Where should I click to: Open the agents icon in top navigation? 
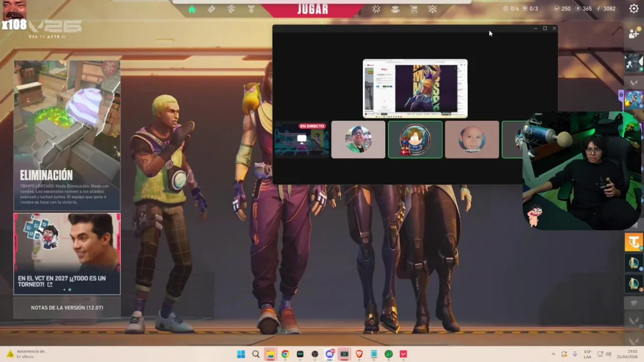231,9
